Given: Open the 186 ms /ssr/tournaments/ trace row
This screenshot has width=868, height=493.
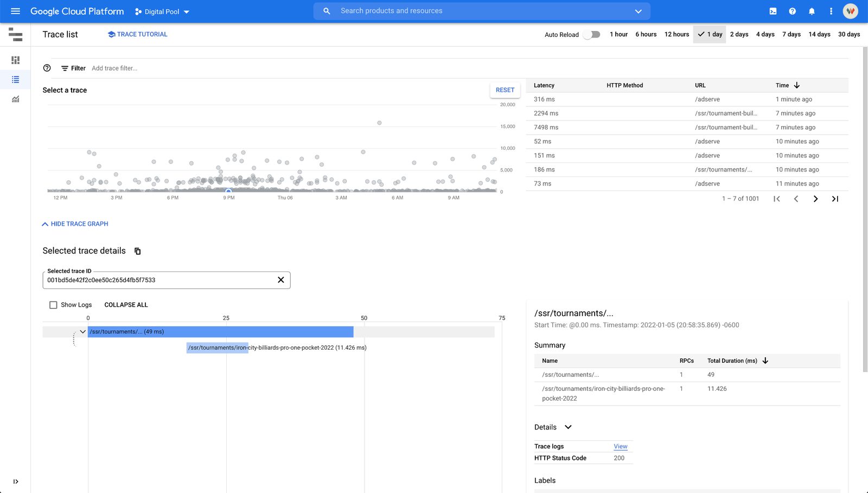Looking at the screenshot, I should pos(687,170).
